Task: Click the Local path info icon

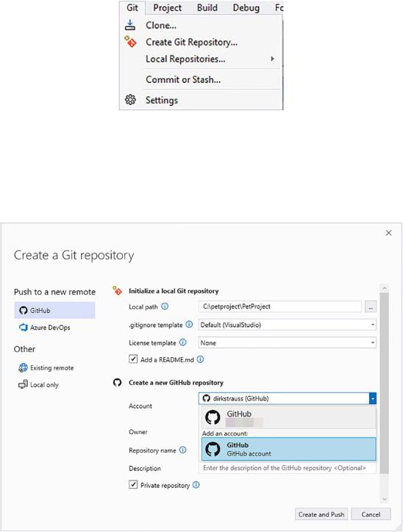Action: (x=165, y=306)
